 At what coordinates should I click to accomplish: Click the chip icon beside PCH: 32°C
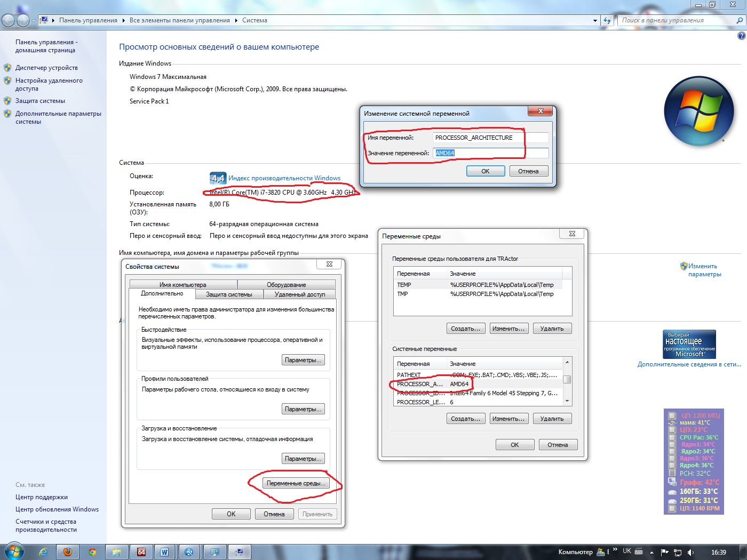pyautogui.click(x=672, y=473)
